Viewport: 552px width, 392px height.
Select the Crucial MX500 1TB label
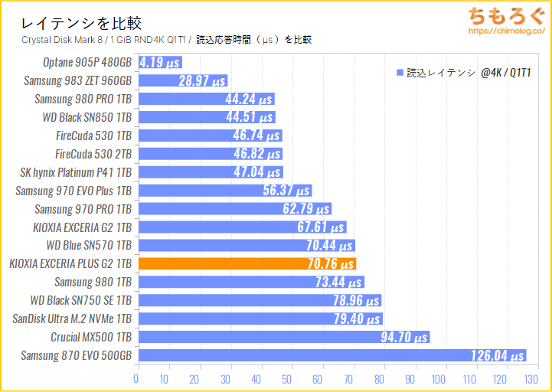tap(91, 337)
